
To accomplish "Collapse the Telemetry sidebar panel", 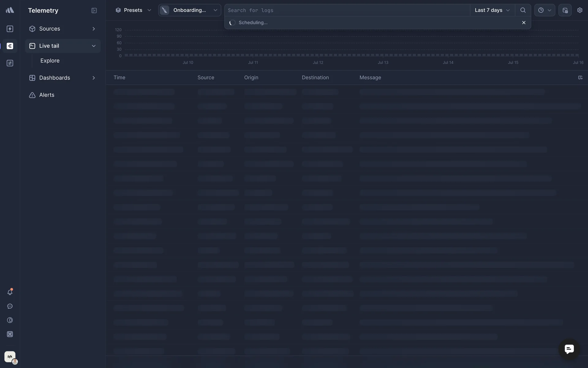I will [94, 10].
